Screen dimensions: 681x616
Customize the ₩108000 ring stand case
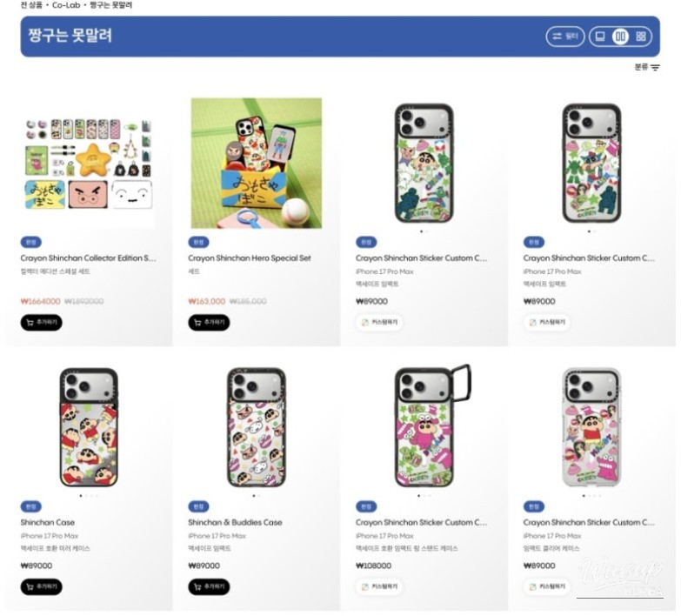[x=379, y=587]
